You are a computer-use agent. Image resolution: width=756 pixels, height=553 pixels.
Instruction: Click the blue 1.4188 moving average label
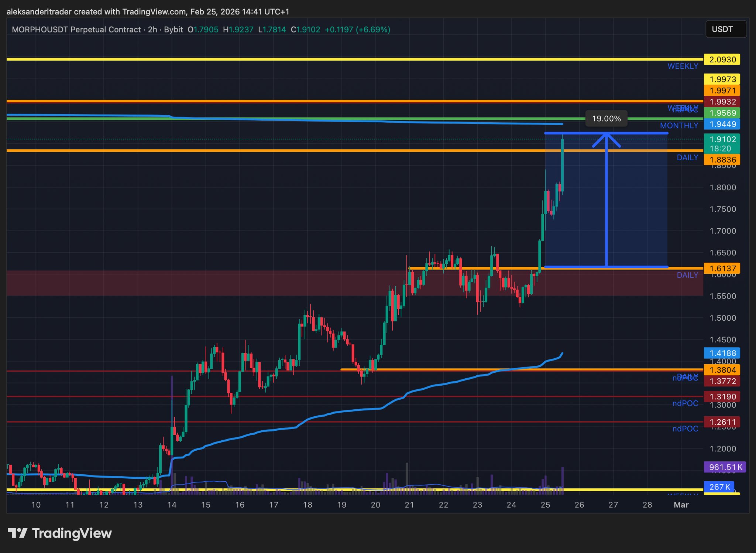click(x=722, y=353)
